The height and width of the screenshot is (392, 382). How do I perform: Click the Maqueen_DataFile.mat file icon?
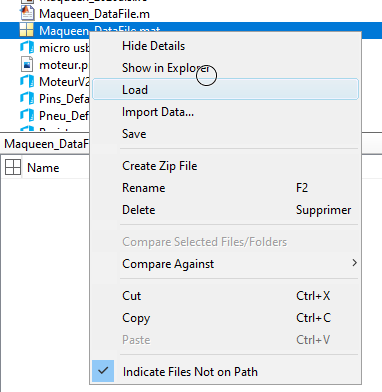27,30
